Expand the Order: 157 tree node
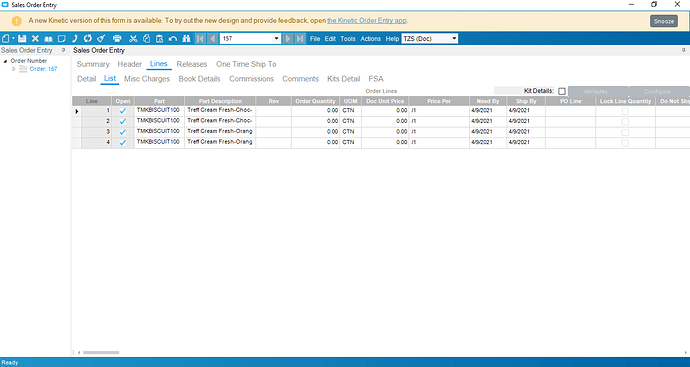The width and height of the screenshot is (690, 367). coord(13,69)
